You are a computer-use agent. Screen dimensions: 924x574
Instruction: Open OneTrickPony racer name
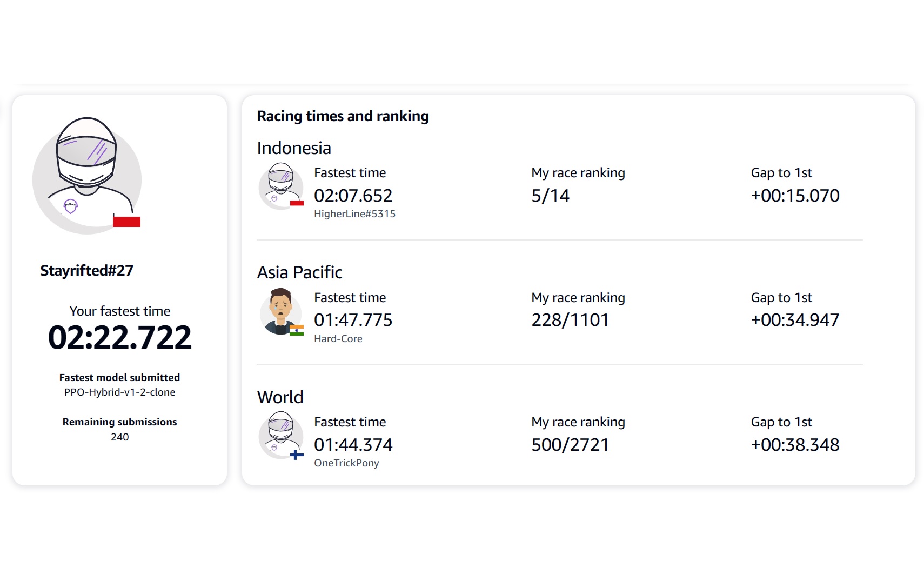pyautogui.click(x=346, y=463)
